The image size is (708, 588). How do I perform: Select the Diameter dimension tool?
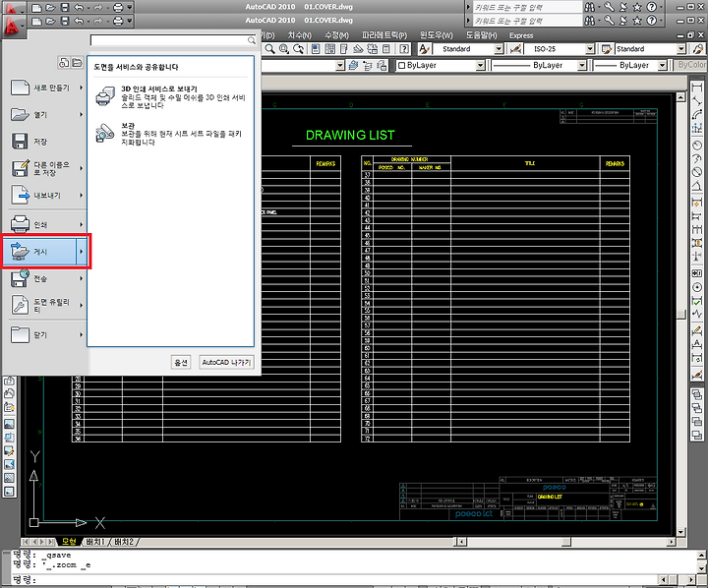pos(697,172)
